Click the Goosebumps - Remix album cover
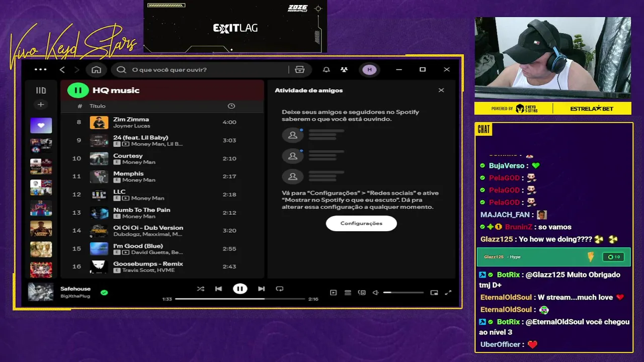This screenshot has height=362, width=644. (99, 267)
